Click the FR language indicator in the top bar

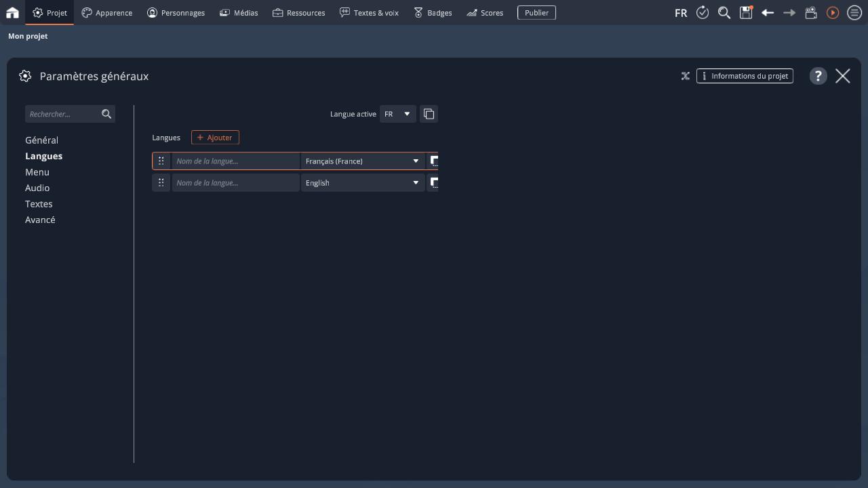click(x=681, y=12)
